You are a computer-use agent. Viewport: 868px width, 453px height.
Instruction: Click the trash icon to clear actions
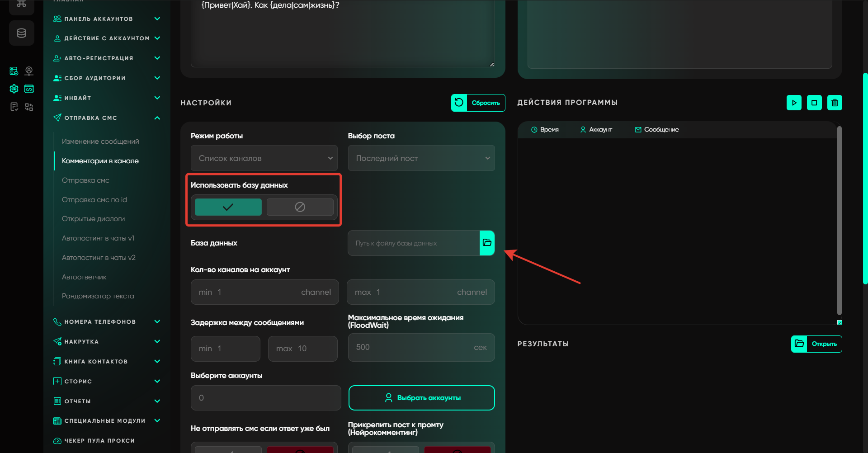pos(835,103)
